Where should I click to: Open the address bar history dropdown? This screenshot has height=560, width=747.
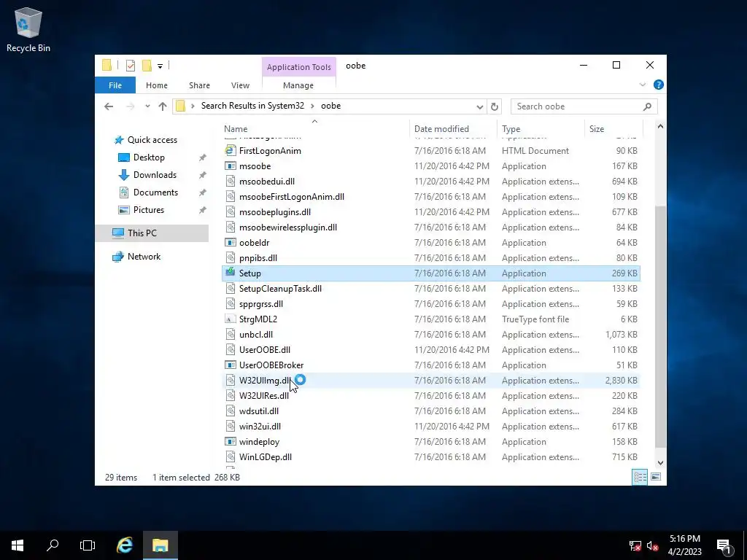coord(480,106)
